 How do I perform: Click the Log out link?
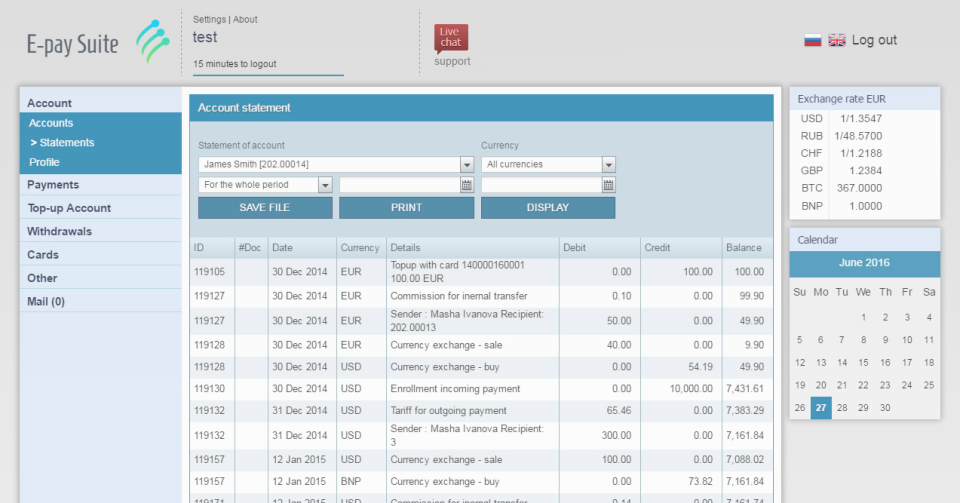pos(874,40)
